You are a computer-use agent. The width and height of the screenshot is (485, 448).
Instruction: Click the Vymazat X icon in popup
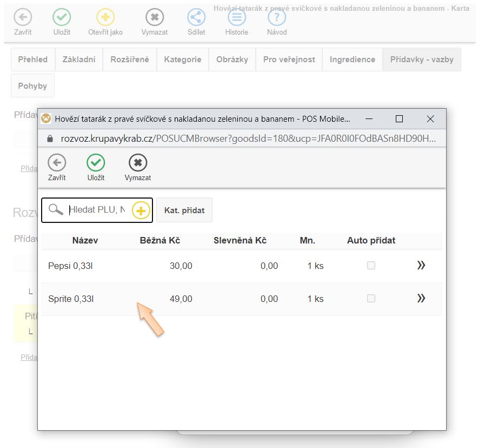tap(138, 163)
